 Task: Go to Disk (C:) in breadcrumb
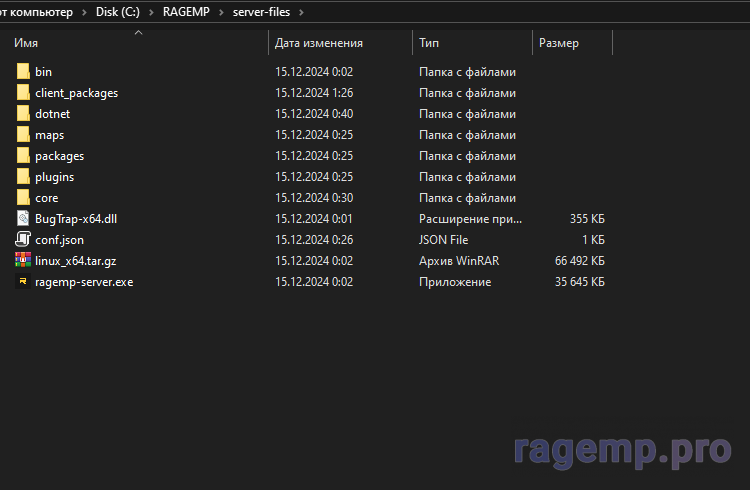[118, 12]
